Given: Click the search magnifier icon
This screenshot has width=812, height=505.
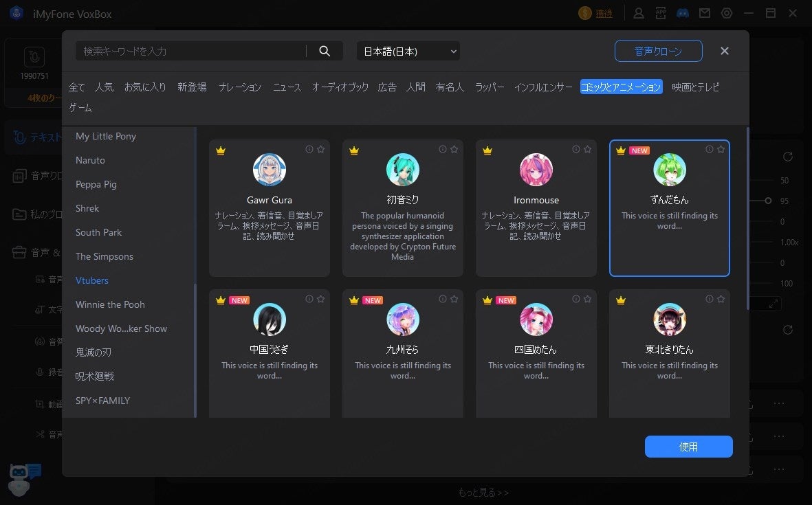Looking at the screenshot, I should [325, 51].
